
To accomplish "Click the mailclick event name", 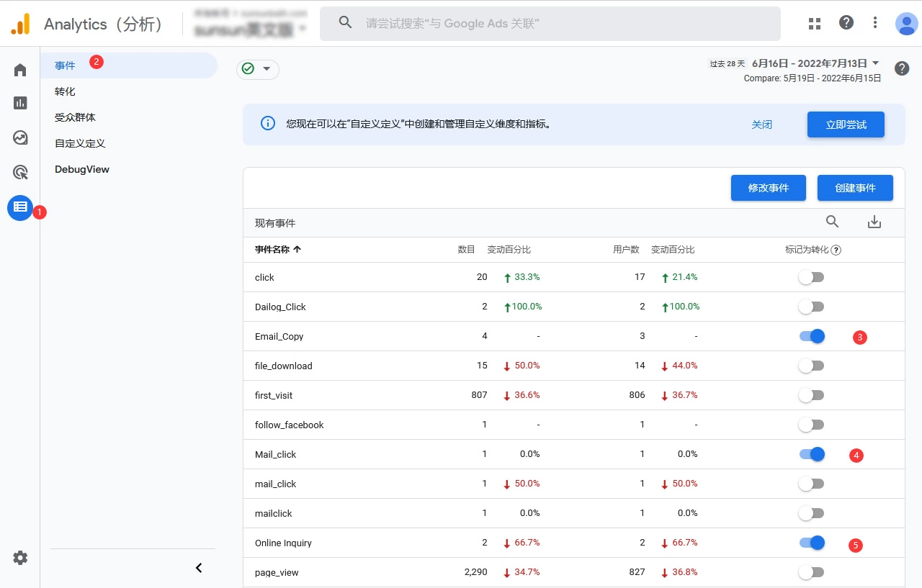I will tap(273, 513).
